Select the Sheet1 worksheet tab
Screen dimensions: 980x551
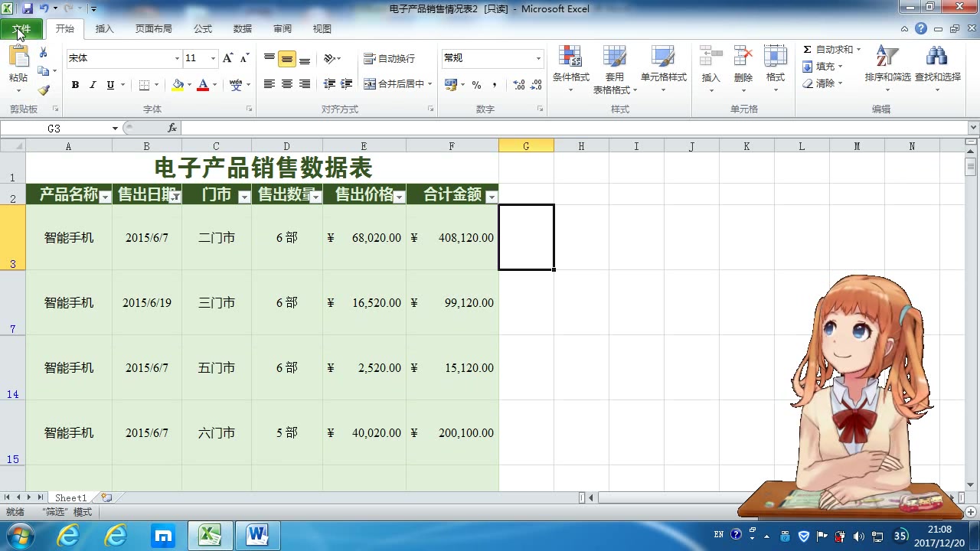[70, 497]
